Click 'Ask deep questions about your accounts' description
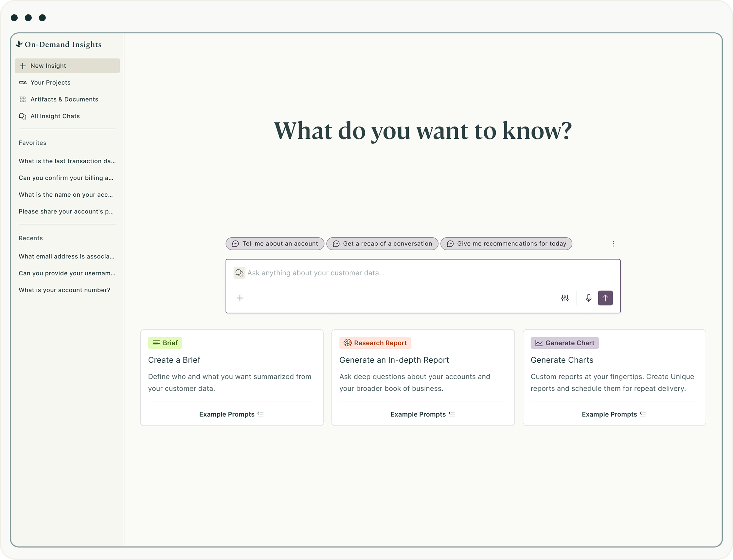This screenshot has width=733, height=560. coord(415,383)
